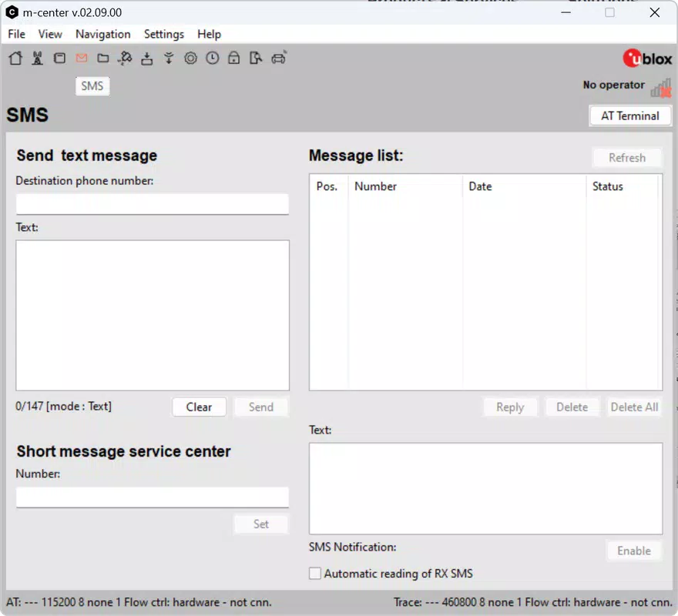The image size is (678, 616).
Task: Click the firmware download tray icon
Action: [147, 59]
